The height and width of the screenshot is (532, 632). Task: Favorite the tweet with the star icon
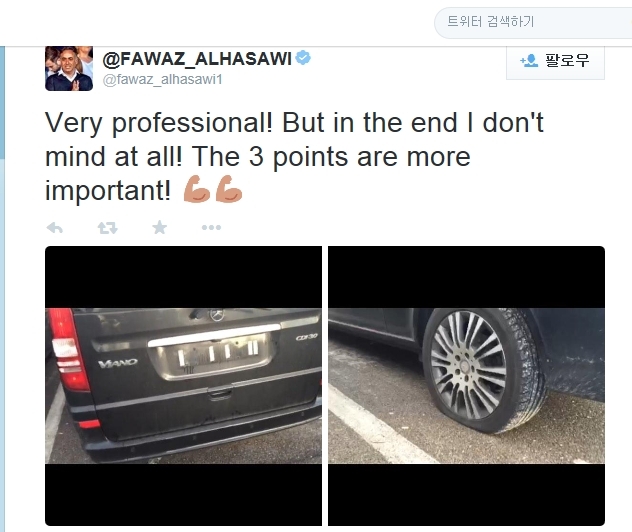pyautogui.click(x=160, y=227)
